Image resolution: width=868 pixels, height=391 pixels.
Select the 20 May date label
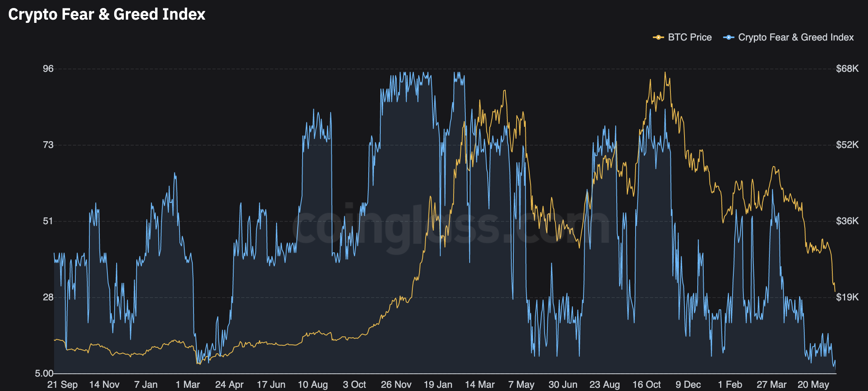pos(813,384)
